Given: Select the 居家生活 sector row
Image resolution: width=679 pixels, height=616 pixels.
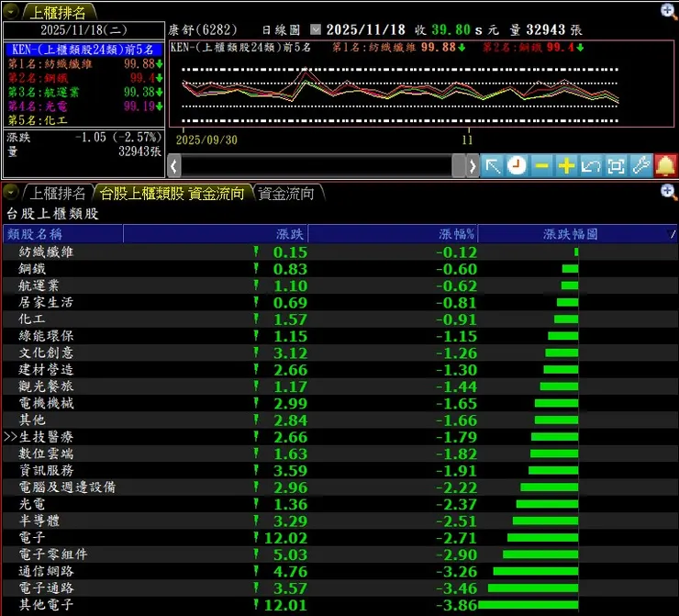Looking at the screenshot, I should coord(339,302).
